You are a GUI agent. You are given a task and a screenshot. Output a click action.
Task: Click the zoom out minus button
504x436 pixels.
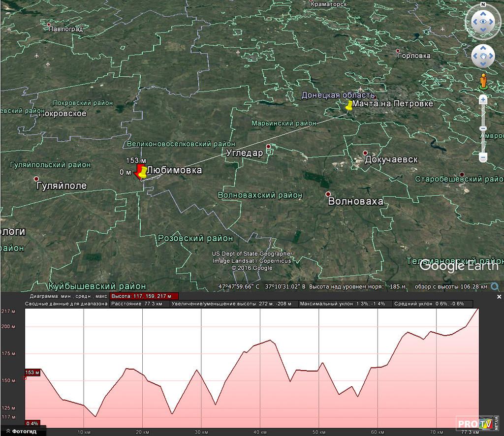pos(483,157)
